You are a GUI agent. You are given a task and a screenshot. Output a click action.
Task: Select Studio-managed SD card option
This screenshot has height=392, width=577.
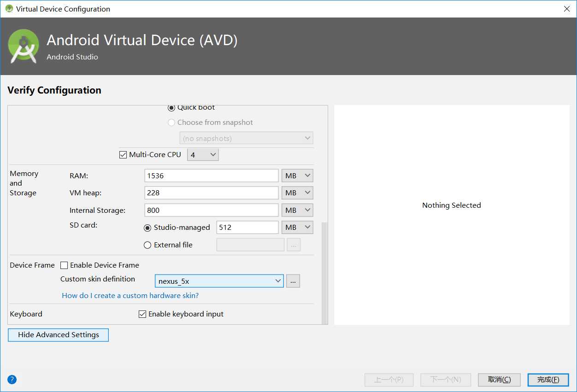coord(147,228)
